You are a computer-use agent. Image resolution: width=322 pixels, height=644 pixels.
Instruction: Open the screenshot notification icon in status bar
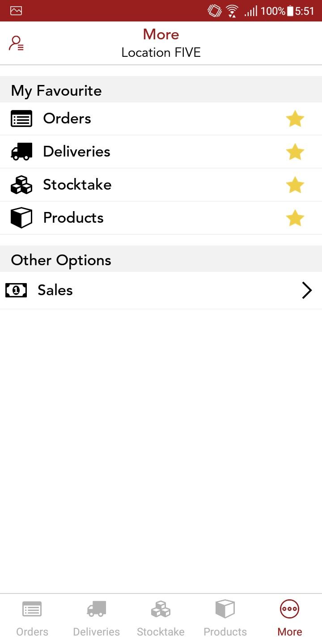pyautogui.click(x=16, y=11)
